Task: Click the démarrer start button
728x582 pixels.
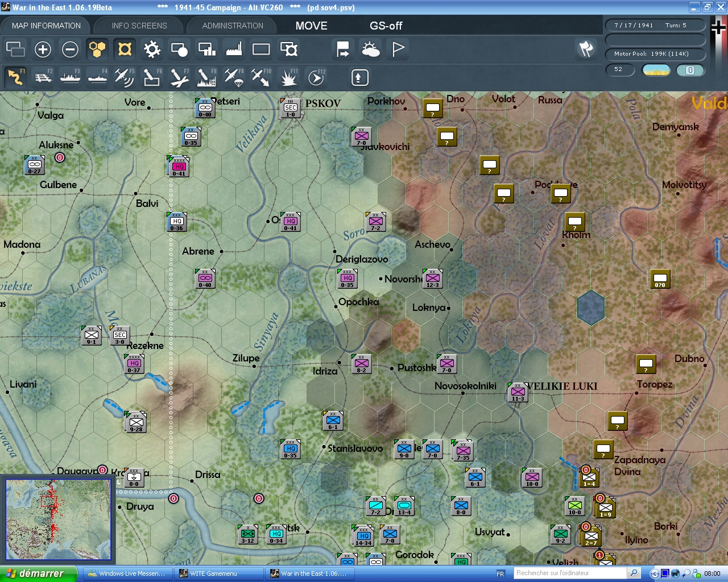Action: [38, 573]
